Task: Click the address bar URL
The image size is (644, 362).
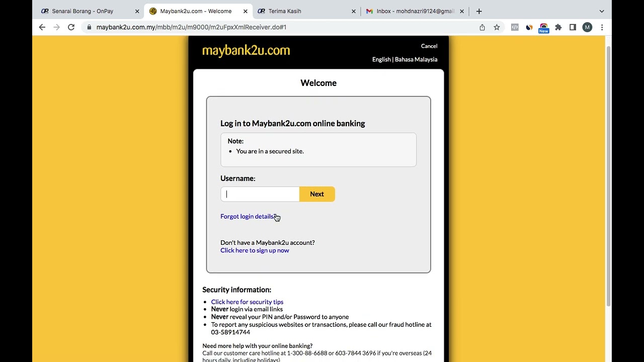Action: [x=191, y=27]
